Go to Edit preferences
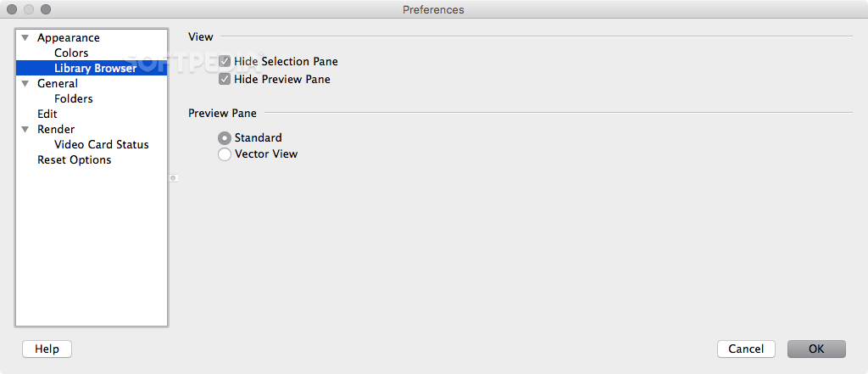 click(47, 114)
